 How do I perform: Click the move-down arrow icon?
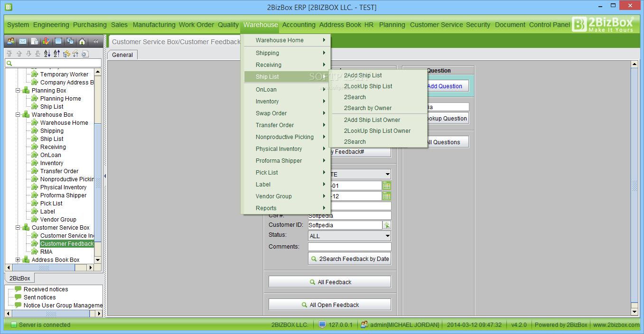pyautogui.click(x=28, y=54)
